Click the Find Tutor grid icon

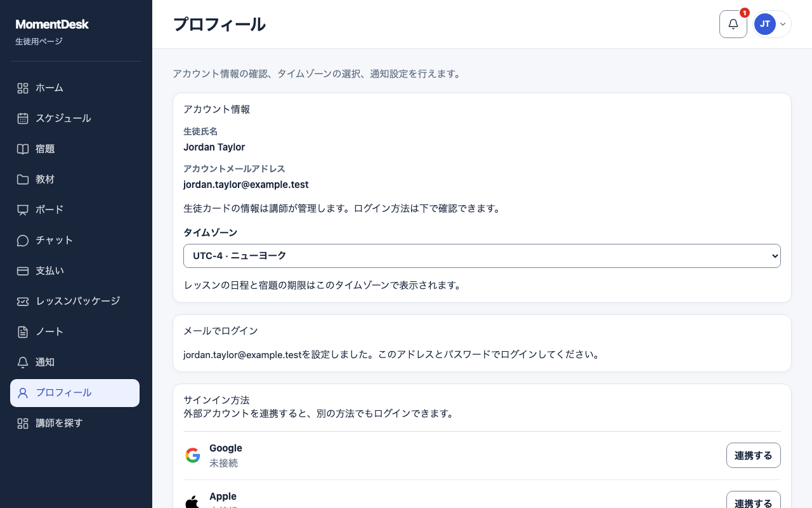(x=23, y=424)
